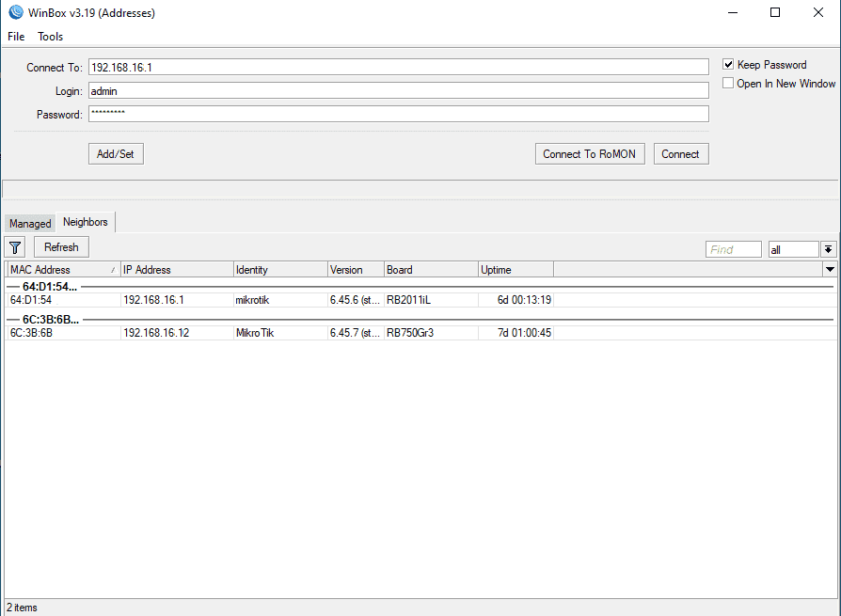Click the filter funnel icon
The image size is (841, 616).
(15, 247)
